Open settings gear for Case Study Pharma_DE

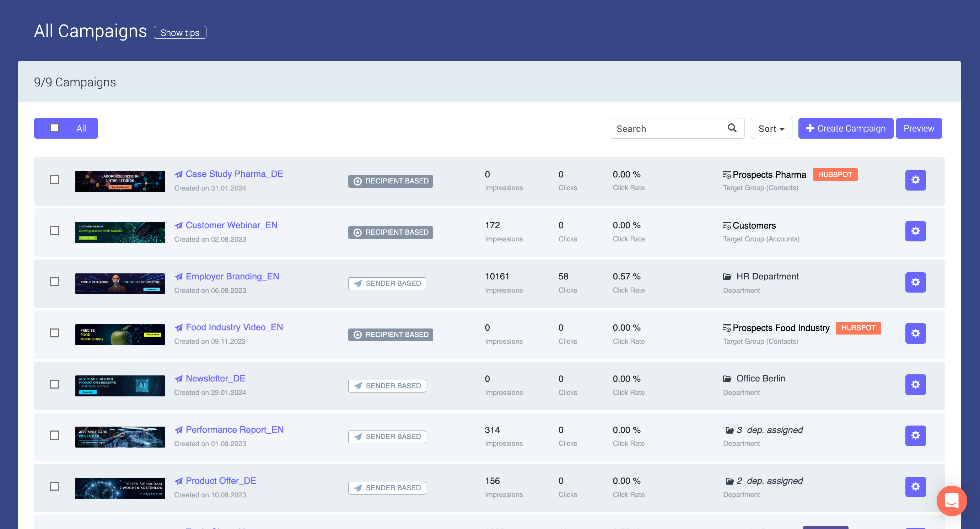click(x=915, y=180)
